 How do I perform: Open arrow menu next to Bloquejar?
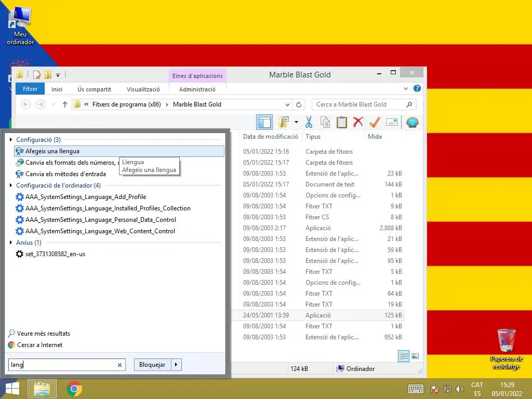176,365
